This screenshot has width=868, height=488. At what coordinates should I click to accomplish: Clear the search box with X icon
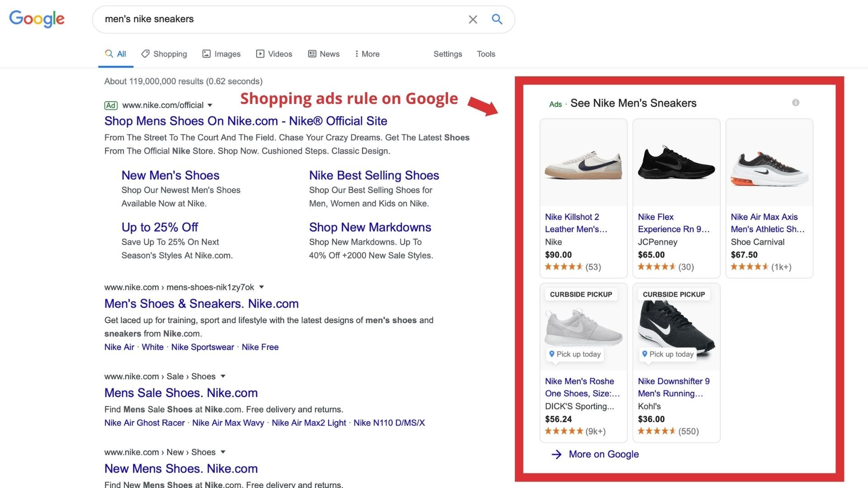pyautogui.click(x=473, y=19)
